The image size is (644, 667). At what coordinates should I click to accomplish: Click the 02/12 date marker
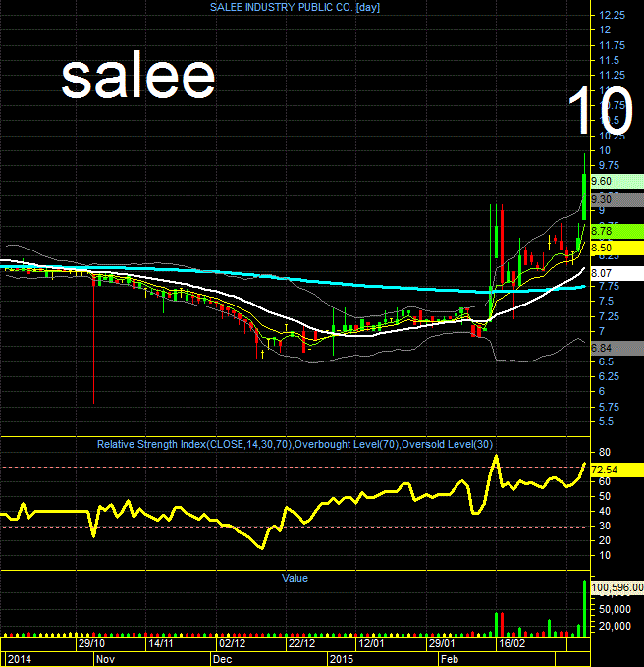pos(232,643)
